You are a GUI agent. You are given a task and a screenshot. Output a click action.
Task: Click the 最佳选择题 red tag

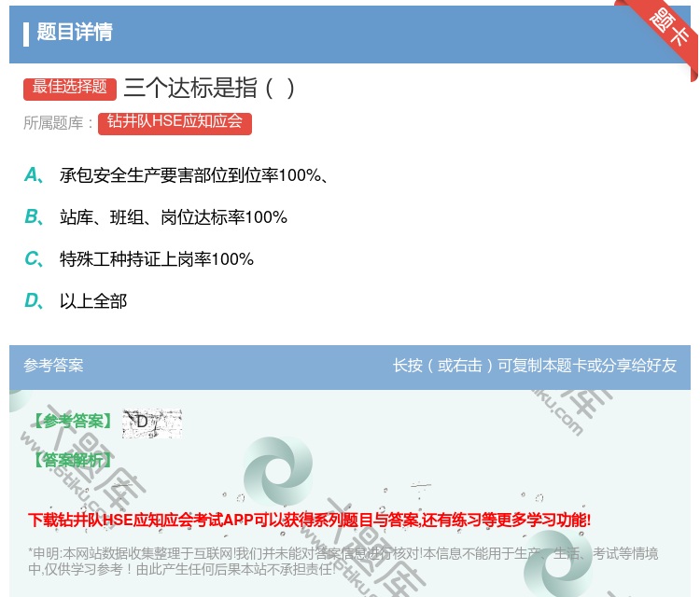70,88
